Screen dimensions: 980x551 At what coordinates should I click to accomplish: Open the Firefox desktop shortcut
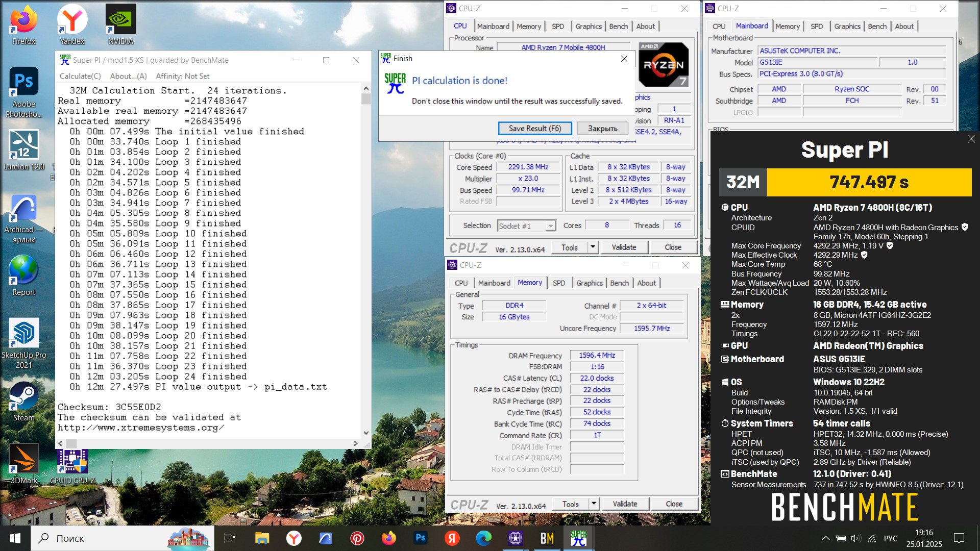[x=24, y=24]
